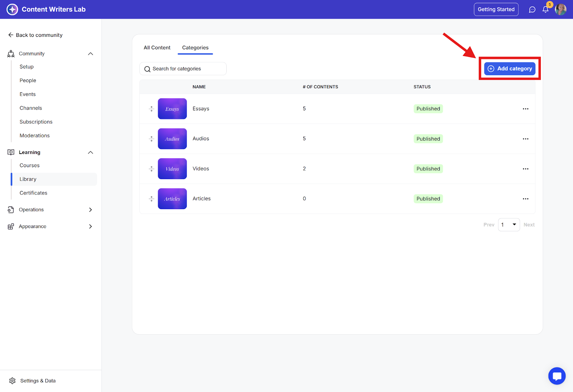Open the notifications bell icon
573x392 pixels.
pyautogui.click(x=545, y=10)
